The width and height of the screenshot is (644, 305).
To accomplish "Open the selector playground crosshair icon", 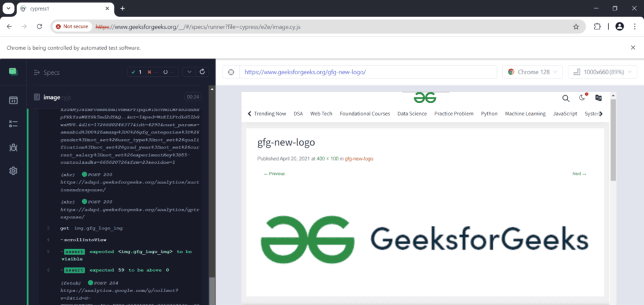I will 231,72.
